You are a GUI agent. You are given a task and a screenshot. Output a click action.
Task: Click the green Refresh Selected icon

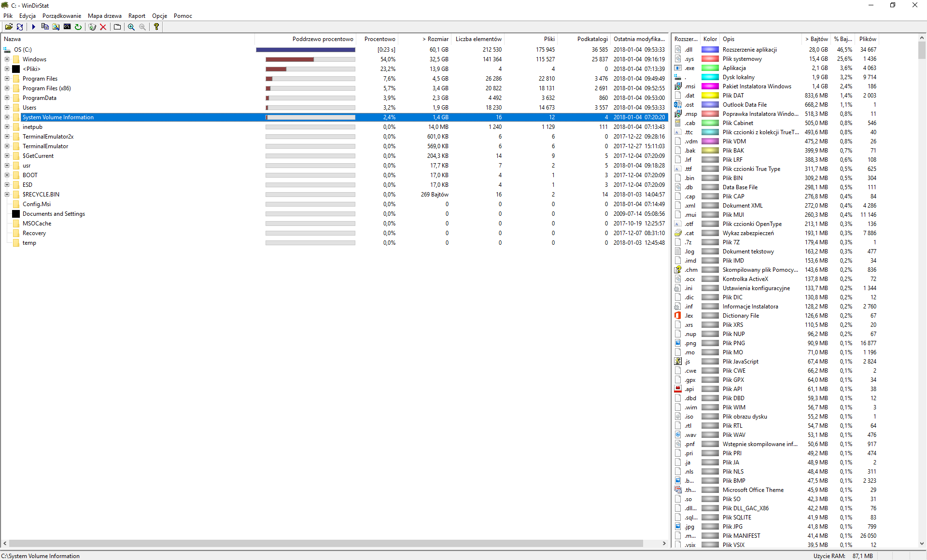pyautogui.click(x=78, y=27)
